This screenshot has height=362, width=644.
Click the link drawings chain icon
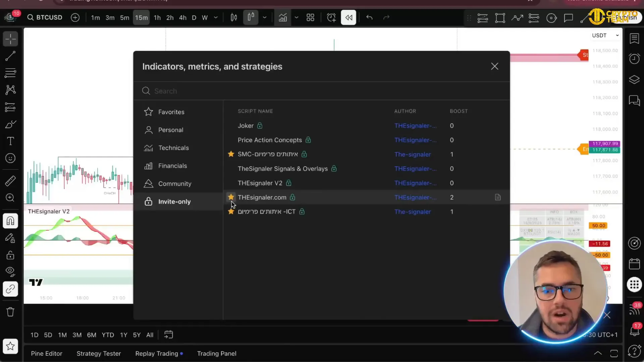pyautogui.click(x=10, y=289)
